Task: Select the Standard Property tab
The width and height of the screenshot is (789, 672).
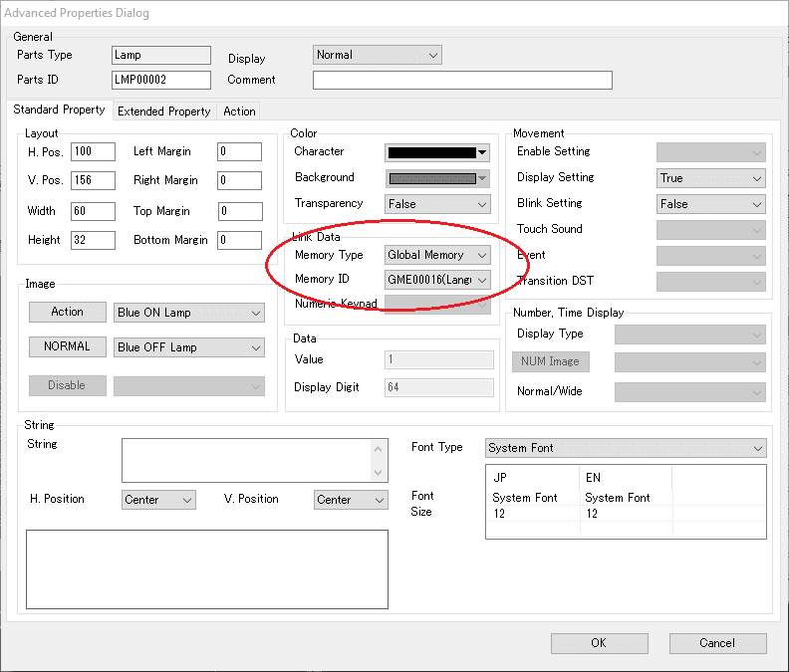Action: [x=59, y=111]
